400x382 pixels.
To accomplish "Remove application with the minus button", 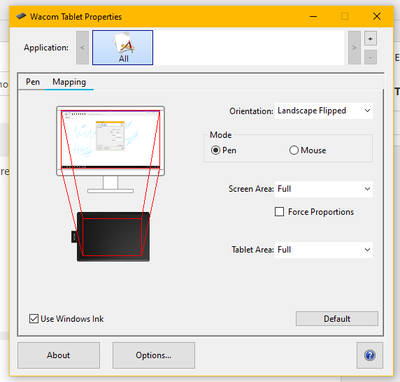I will tap(370, 57).
